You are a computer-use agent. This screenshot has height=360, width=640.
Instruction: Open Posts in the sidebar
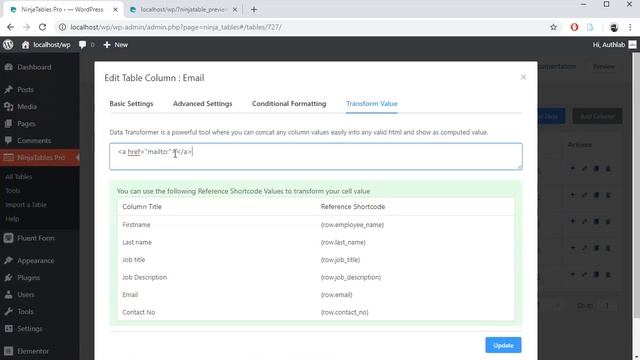tap(25, 89)
